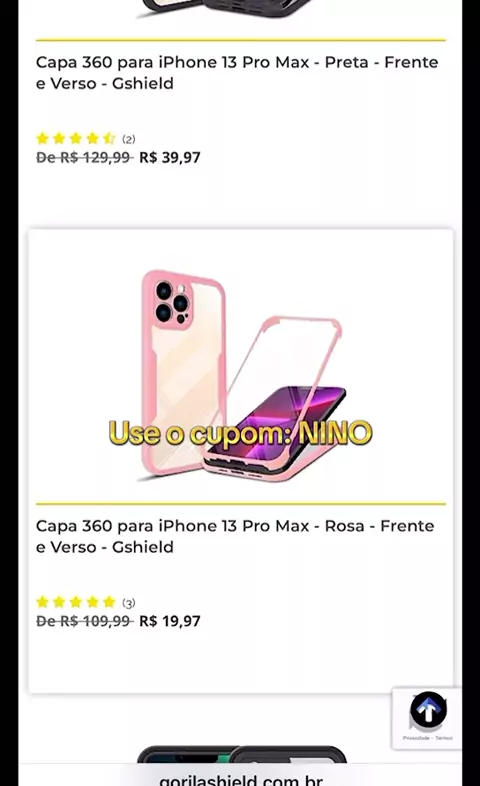Tap the scroll-to-top arrow icon
Image resolution: width=480 pixels, height=786 pixels.
click(428, 709)
